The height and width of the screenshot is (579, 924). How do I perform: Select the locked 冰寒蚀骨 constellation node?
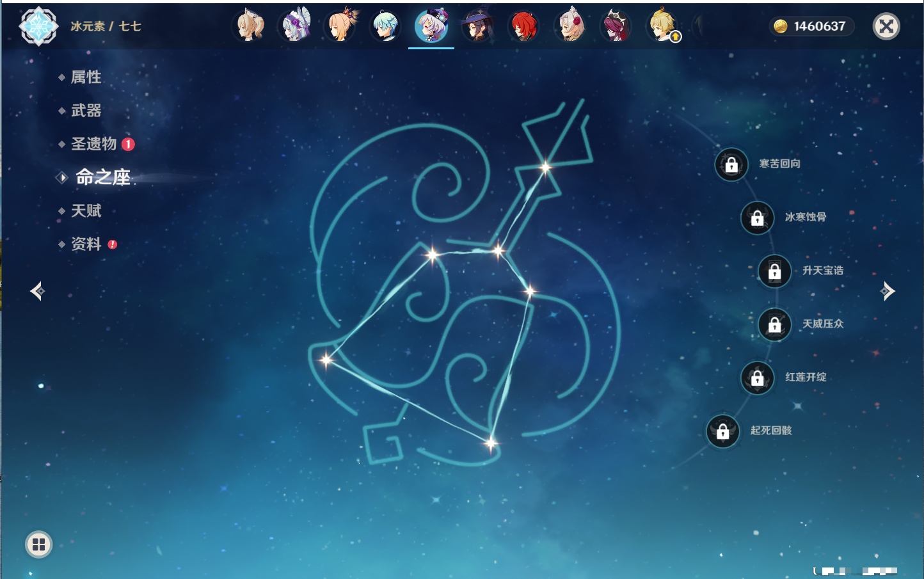click(757, 218)
